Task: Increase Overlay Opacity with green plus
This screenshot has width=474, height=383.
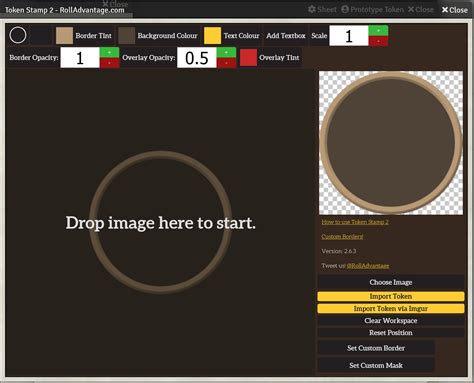Action: [226, 53]
